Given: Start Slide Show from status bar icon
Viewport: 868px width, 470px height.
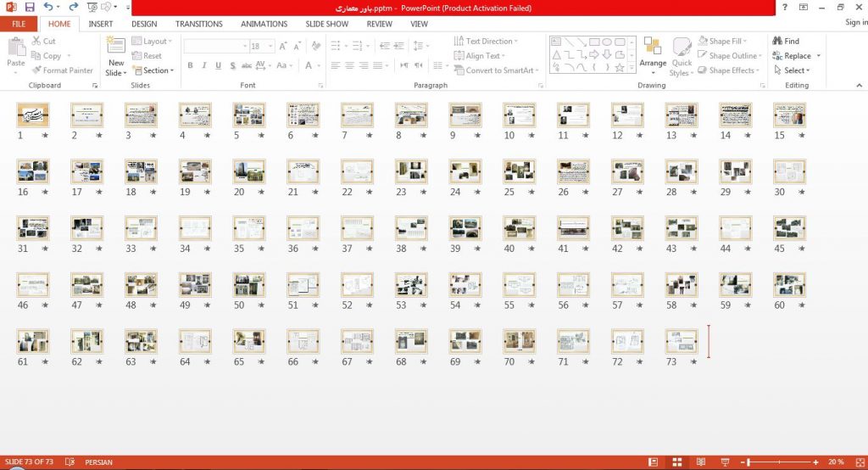Looking at the screenshot, I should [725, 462].
